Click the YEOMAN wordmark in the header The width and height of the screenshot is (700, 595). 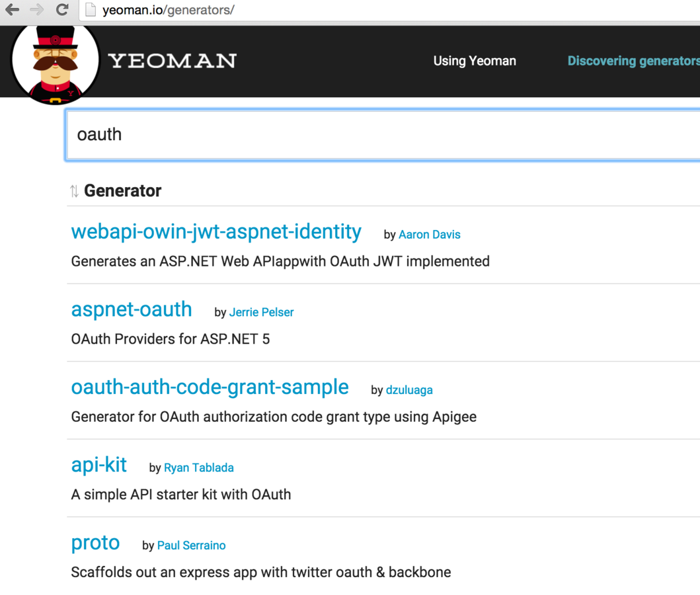pyautogui.click(x=173, y=61)
